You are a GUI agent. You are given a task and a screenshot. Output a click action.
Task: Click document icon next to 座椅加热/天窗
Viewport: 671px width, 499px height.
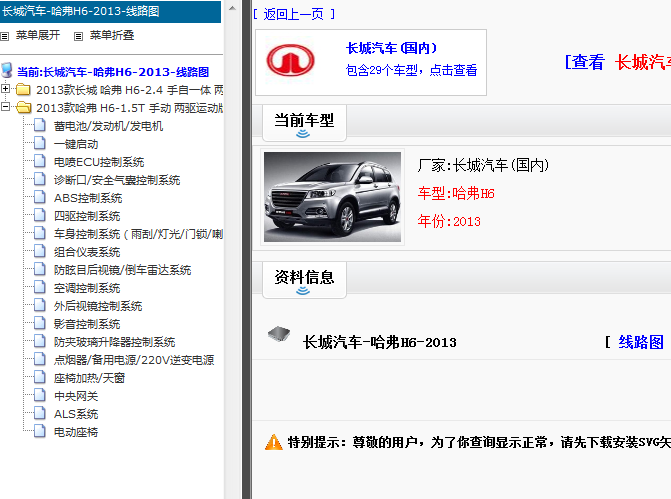click(x=40, y=377)
